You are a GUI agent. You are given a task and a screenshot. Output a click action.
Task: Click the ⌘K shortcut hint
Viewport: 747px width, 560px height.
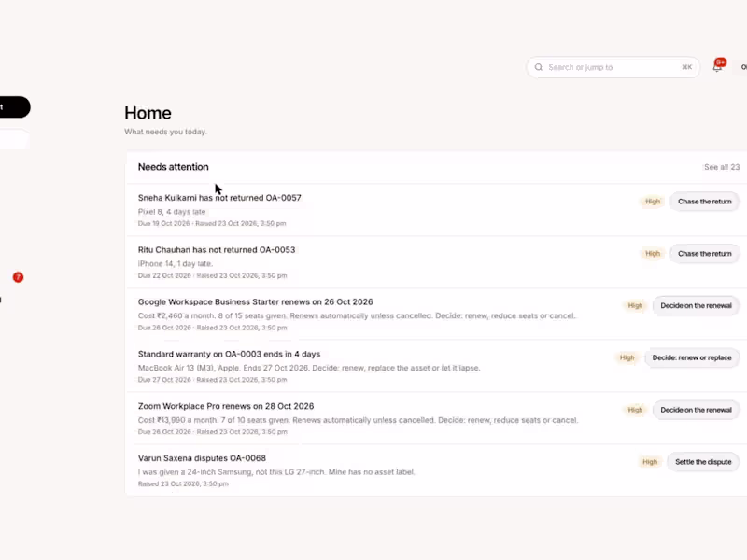pyautogui.click(x=686, y=67)
